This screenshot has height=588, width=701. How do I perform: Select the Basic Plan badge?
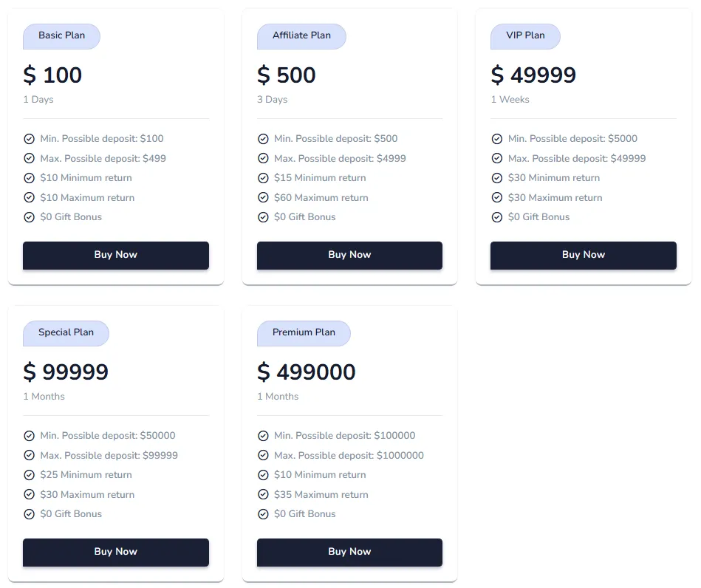pyautogui.click(x=61, y=35)
